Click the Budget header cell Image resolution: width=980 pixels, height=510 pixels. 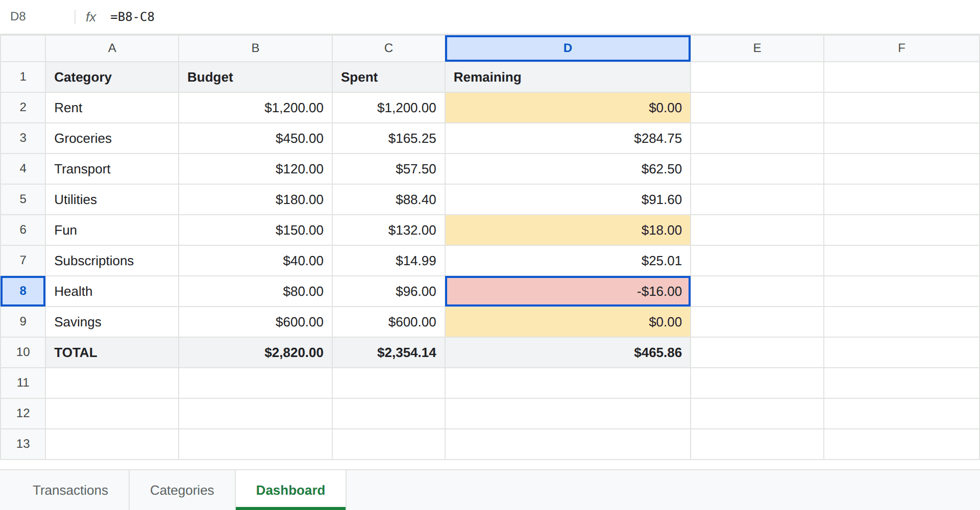click(x=256, y=77)
